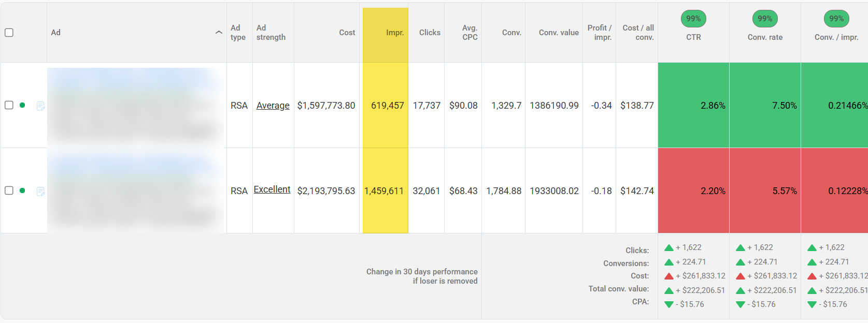The width and height of the screenshot is (868, 323).
Task: Sort by the Ad strength column header
Action: tap(271, 33)
